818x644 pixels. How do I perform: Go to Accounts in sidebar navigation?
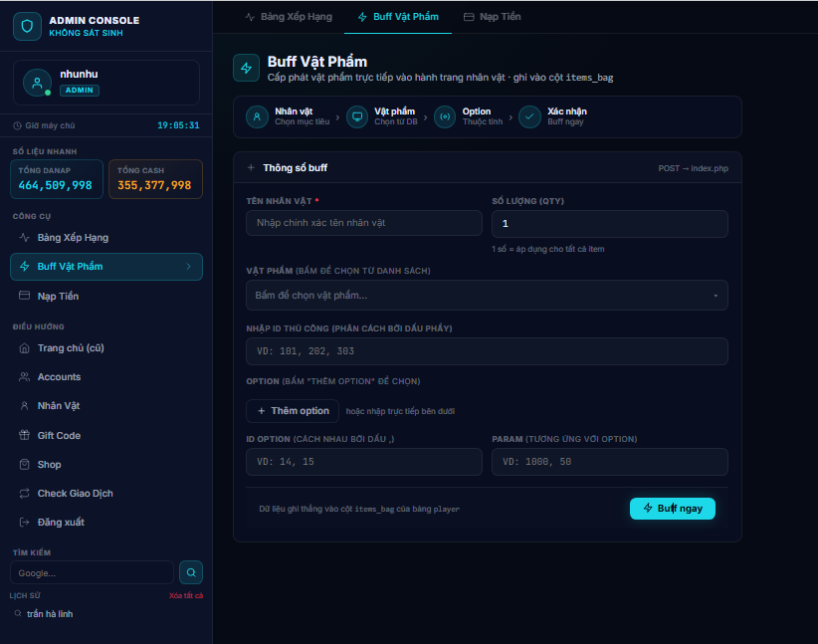pos(106,377)
